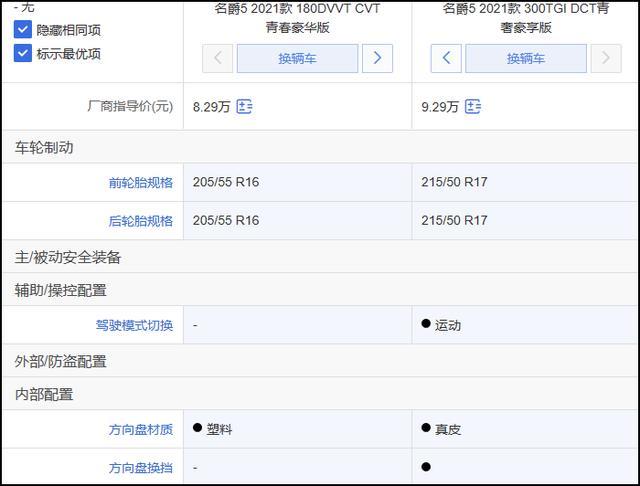Click 名爵5 2021款 300TGI DCT model title
This screenshot has width=640, height=486.
point(526,18)
